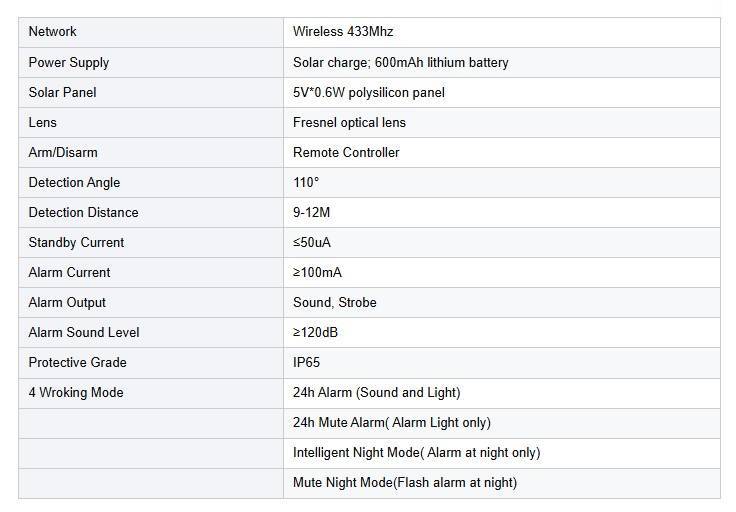Select the Sound, Strobe output value
Screen dimensions: 736x512
tap(335, 302)
